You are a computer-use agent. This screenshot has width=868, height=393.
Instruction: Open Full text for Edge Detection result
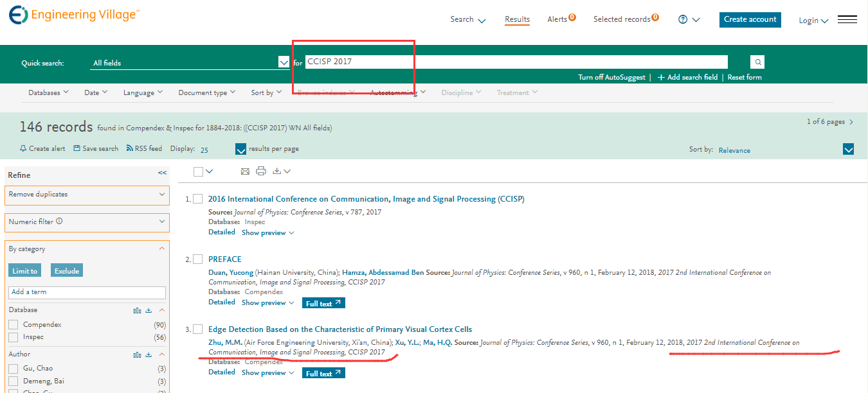tap(323, 374)
